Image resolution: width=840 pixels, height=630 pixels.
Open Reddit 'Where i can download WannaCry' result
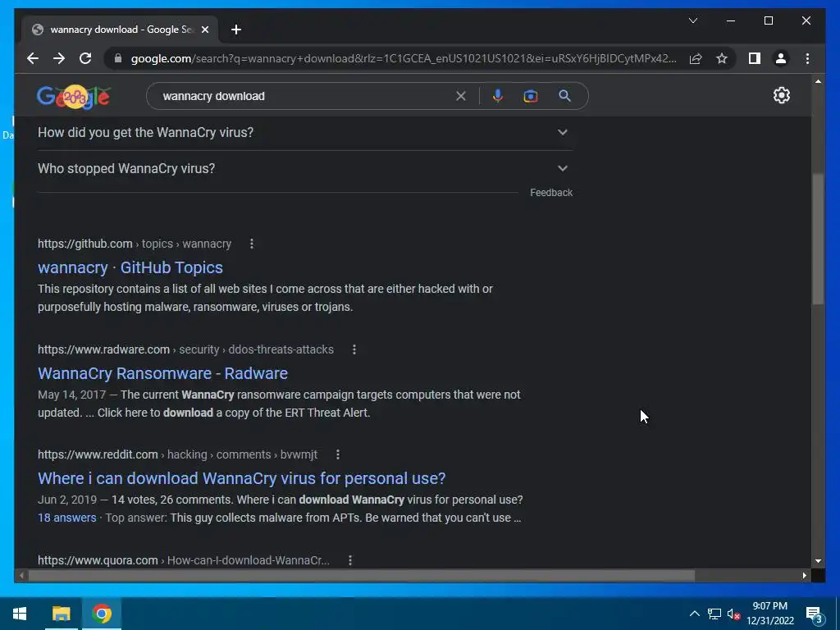(242, 478)
